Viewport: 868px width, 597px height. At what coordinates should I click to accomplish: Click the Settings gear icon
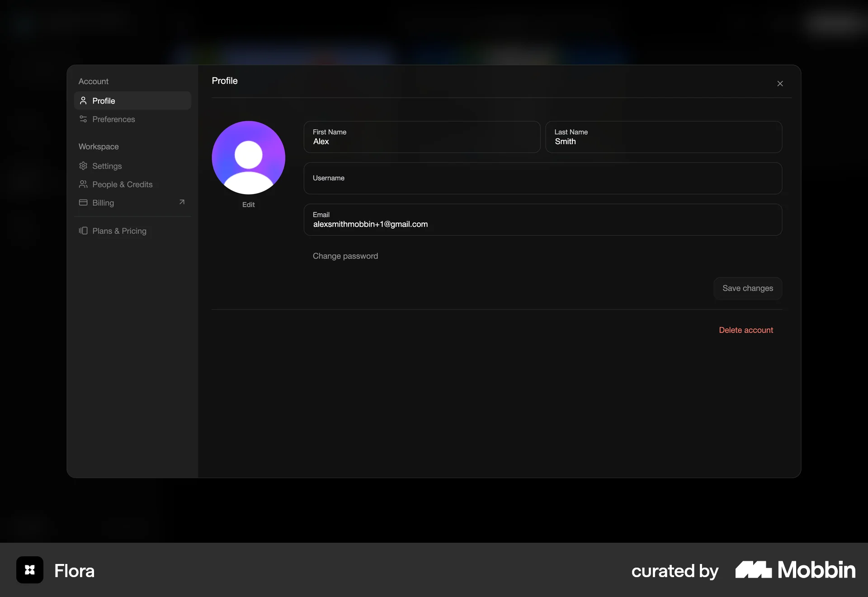tap(83, 166)
